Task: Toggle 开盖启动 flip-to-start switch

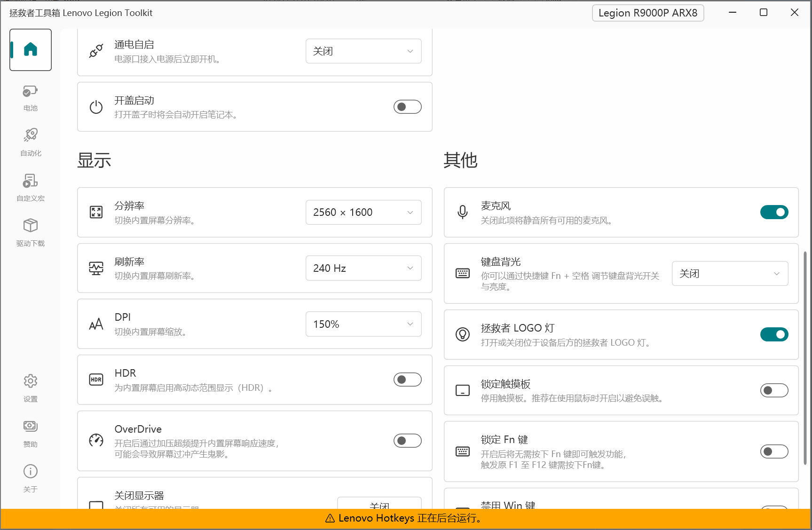Action: click(x=408, y=107)
